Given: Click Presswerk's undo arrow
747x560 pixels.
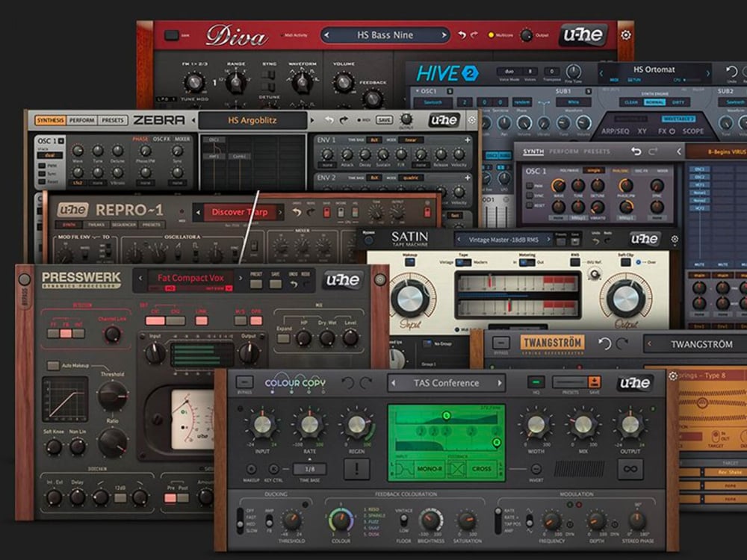Looking at the screenshot, I should pyautogui.click(x=294, y=284).
